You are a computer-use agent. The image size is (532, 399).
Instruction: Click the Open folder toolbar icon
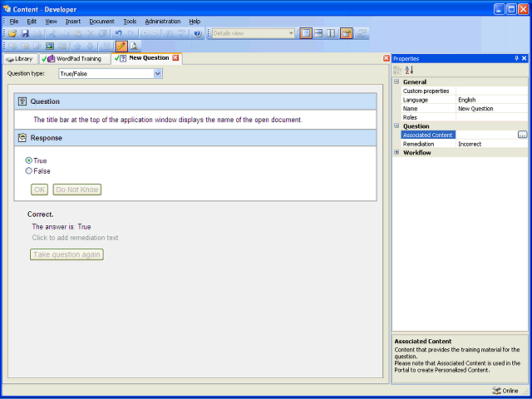pyautogui.click(x=12, y=33)
